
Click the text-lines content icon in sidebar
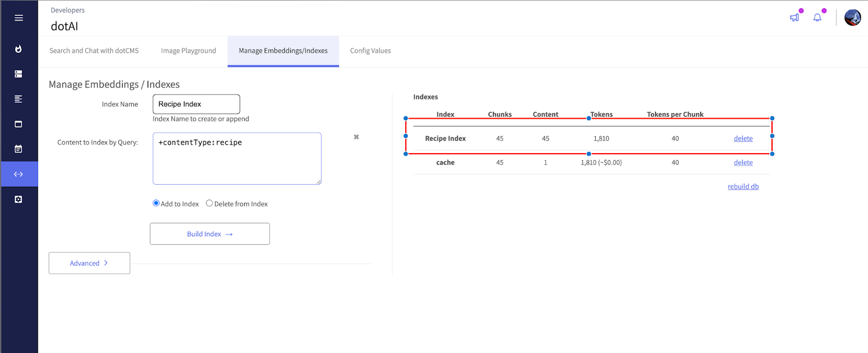(x=18, y=99)
